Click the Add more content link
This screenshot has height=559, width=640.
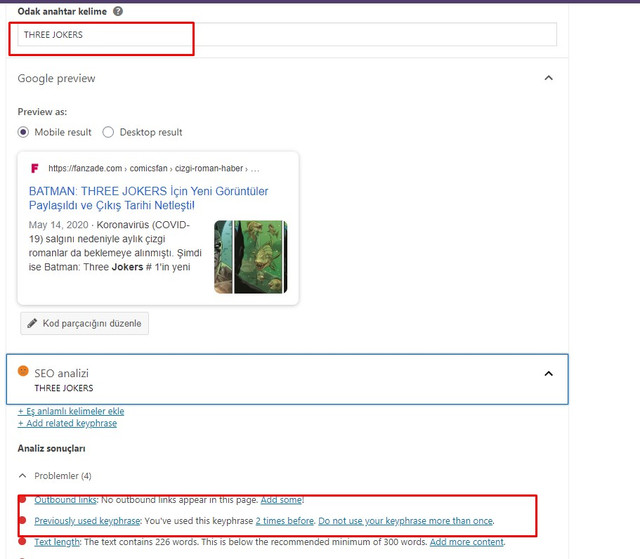point(467,542)
